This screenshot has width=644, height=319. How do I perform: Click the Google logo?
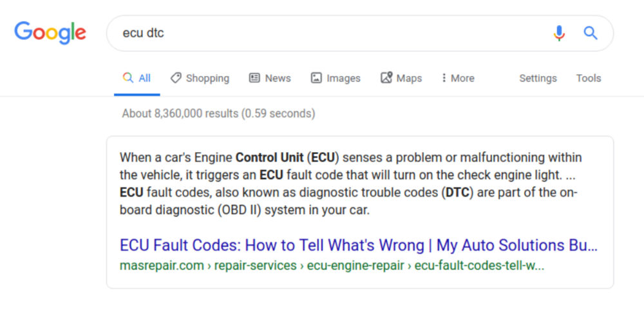coord(50,33)
